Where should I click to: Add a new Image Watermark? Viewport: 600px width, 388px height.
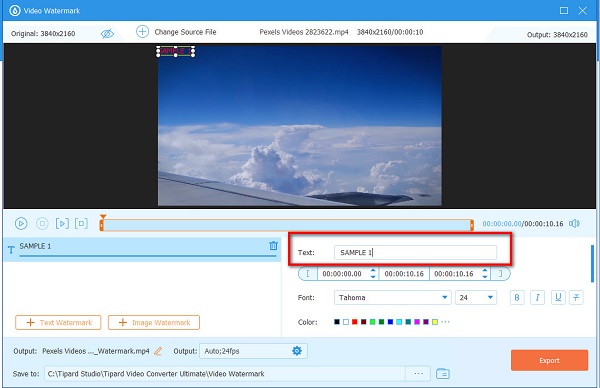(154, 323)
